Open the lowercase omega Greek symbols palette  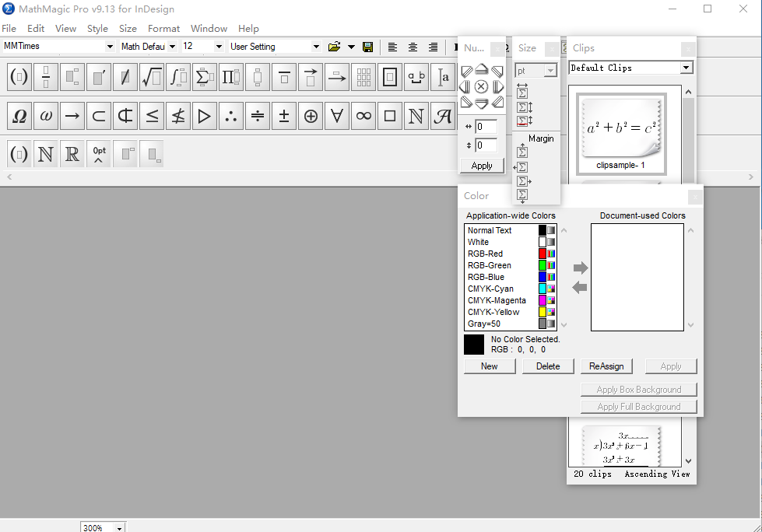46,116
